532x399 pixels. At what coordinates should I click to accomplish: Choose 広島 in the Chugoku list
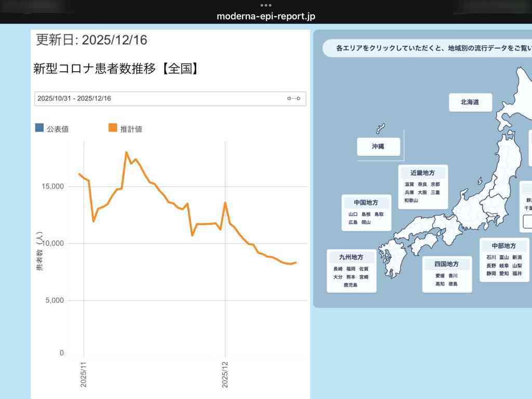click(353, 222)
